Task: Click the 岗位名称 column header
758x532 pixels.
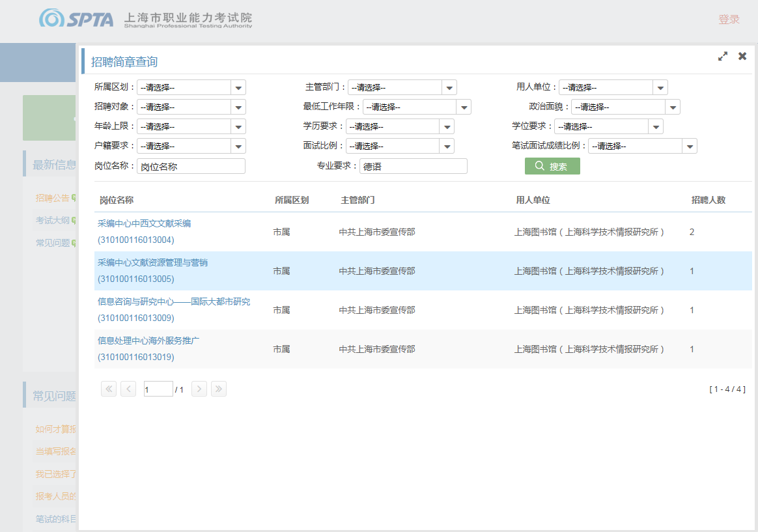Action: click(117, 200)
